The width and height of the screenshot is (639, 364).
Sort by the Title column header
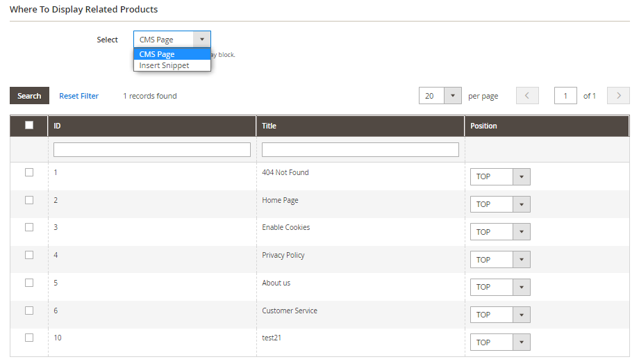(x=269, y=126)
